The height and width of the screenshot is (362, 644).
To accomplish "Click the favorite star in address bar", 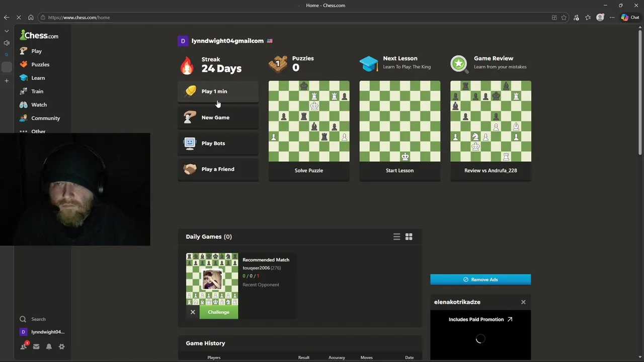I will (564, 18).
